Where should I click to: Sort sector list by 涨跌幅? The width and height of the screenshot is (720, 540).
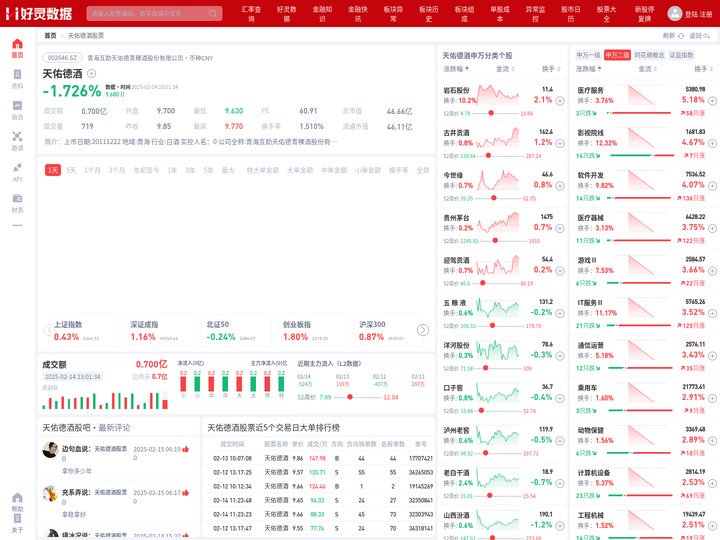589,69
